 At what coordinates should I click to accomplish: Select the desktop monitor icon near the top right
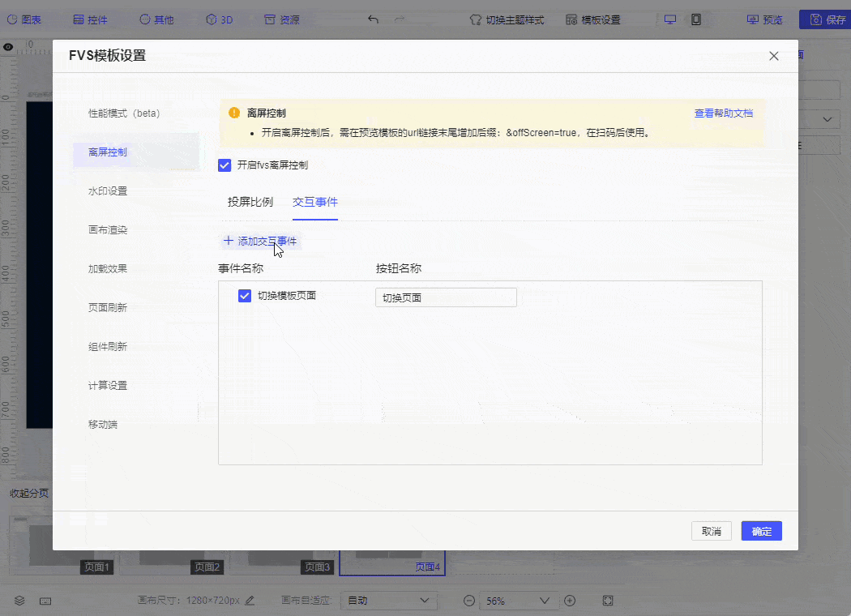[669, 19]
